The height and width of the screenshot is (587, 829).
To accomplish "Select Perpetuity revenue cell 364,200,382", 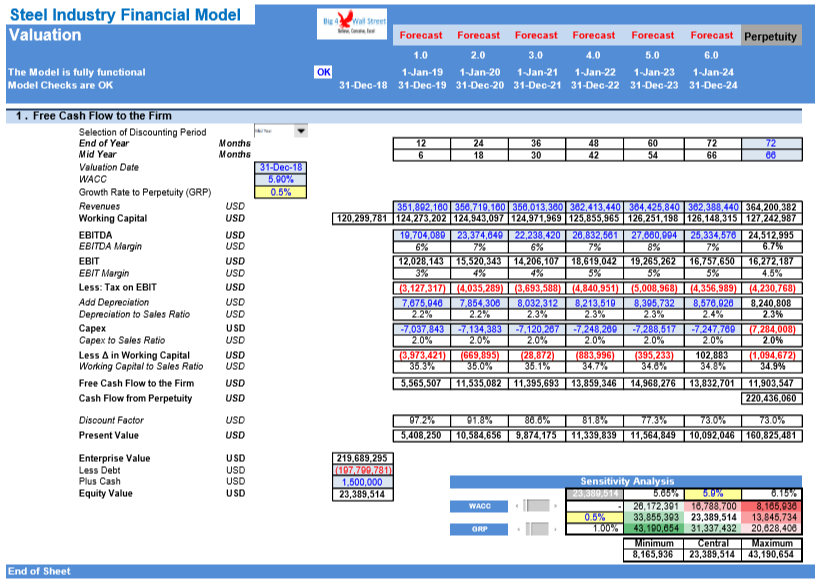I will click(772, 207).
